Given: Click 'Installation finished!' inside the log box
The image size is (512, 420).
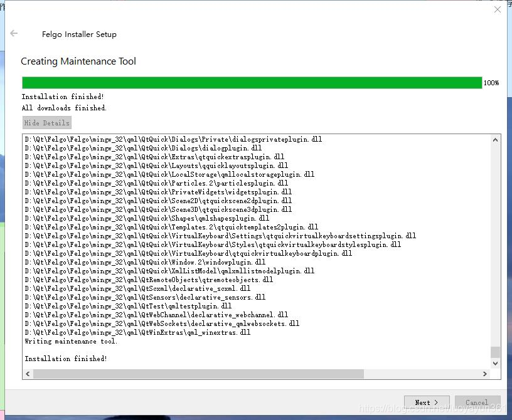Looking at the screenshot, I should point(66,359).
